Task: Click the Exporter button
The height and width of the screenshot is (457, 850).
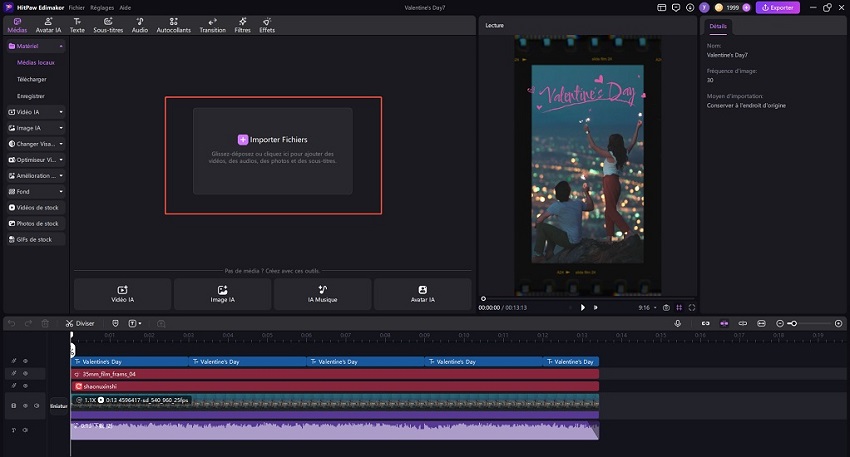Action: point(778,7)
